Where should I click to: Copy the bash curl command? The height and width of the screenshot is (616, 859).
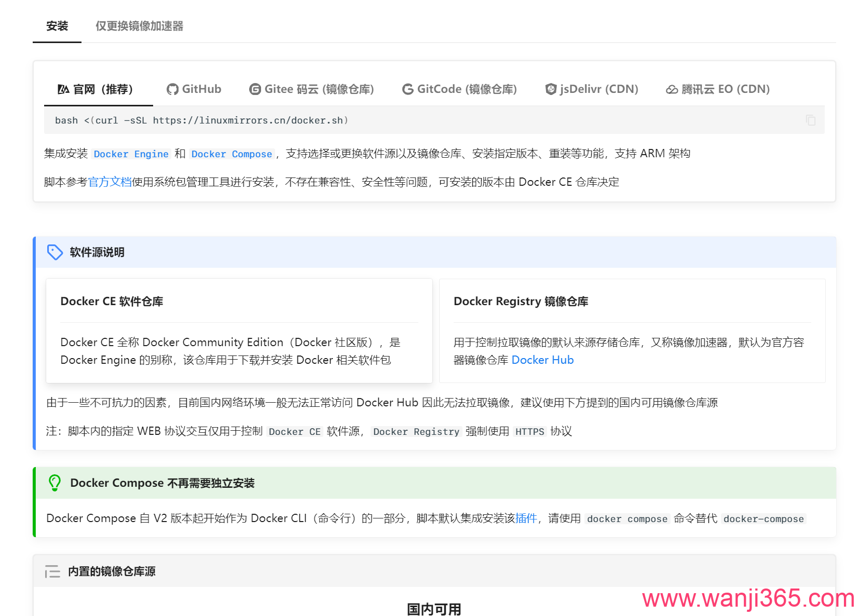810,120
